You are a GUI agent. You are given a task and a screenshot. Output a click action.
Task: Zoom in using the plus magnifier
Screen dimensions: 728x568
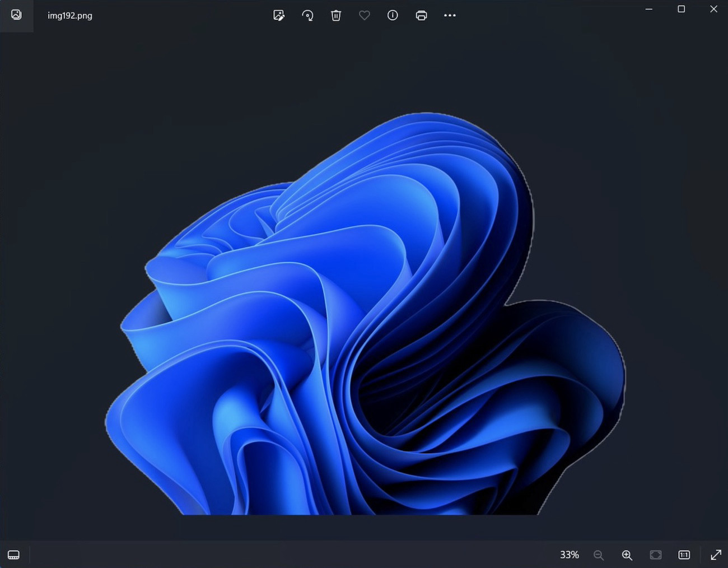627,555
